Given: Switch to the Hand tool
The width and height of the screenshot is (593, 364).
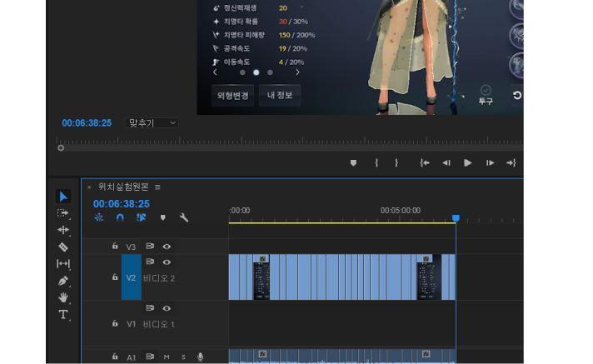Looking at the screenshot, I should [x=63, y=297].
